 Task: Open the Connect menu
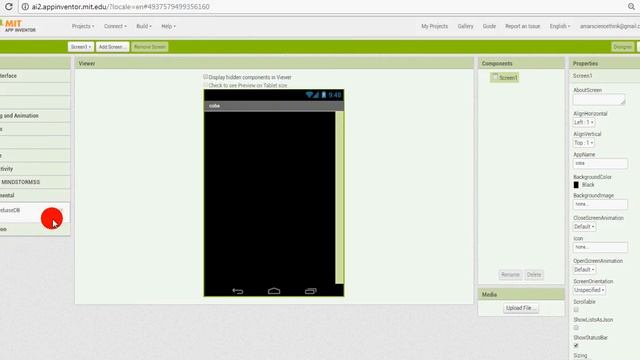click(115, 26)
